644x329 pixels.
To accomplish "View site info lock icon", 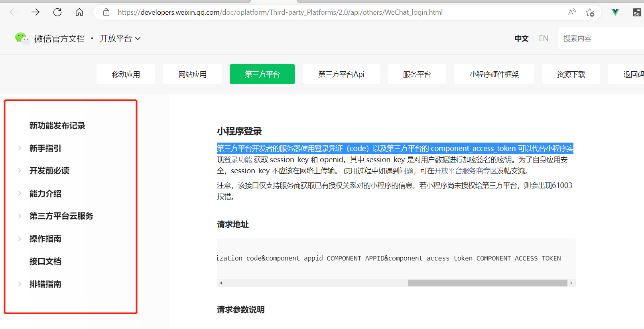I will (106, 12).
